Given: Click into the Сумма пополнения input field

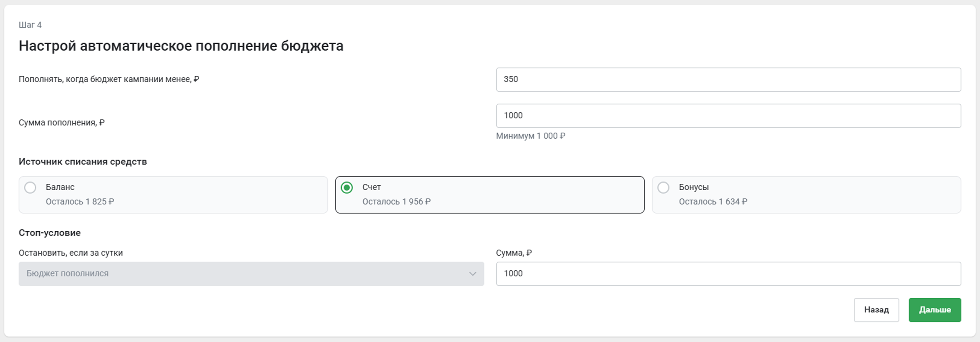Looking at the screenshot, I should pyautogui.click(x=729, y=116).
